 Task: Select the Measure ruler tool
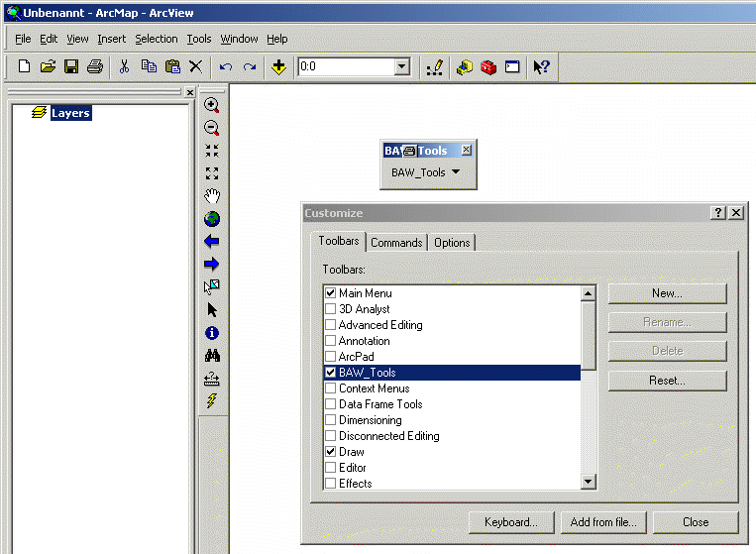(212, 379)
